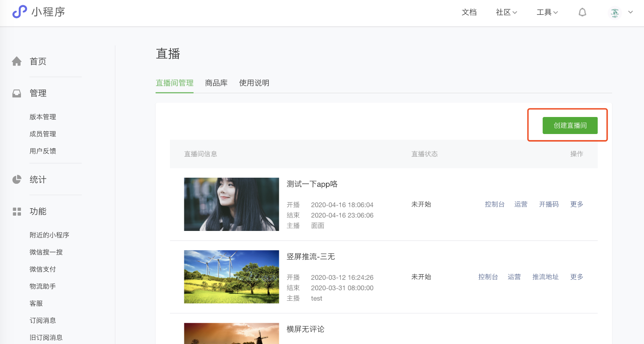Open 客服 in sidebar

coord(36,303)
